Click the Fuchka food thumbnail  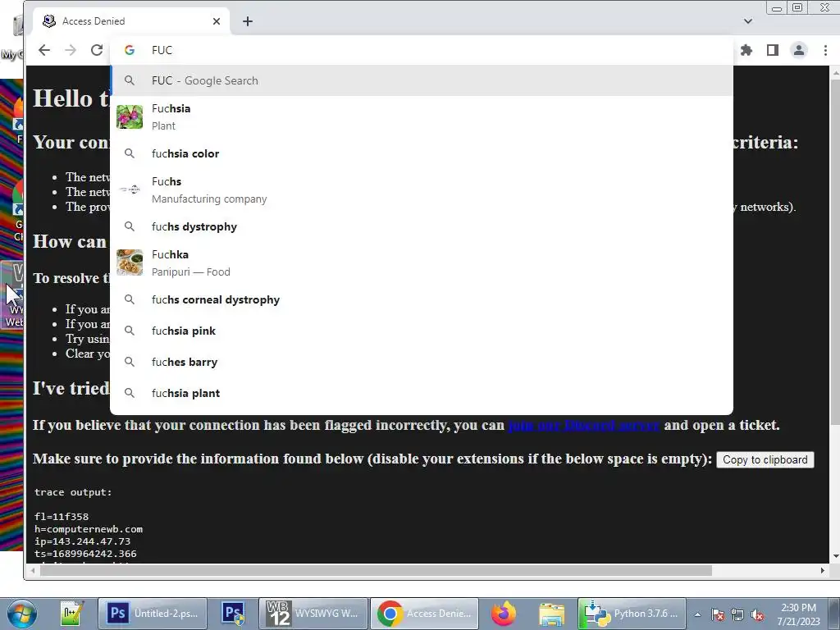pos(130,262)
